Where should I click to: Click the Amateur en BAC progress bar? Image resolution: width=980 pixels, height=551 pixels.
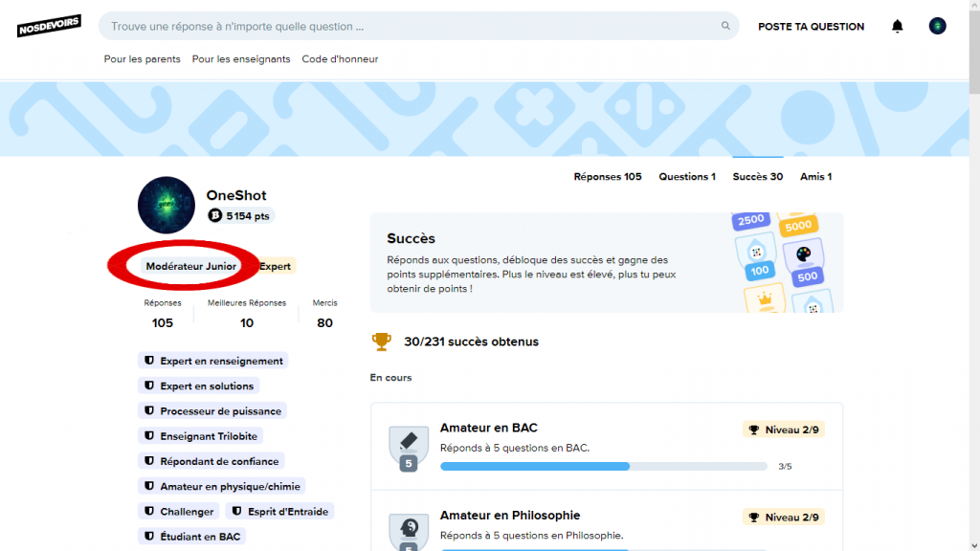click(x=604, y=466)
